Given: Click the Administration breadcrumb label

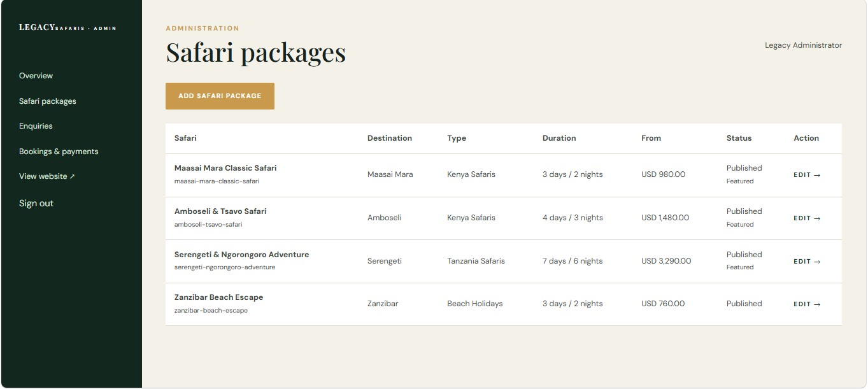Looking at the screenshot, I should pyautogui.click(x=203, y=28).
